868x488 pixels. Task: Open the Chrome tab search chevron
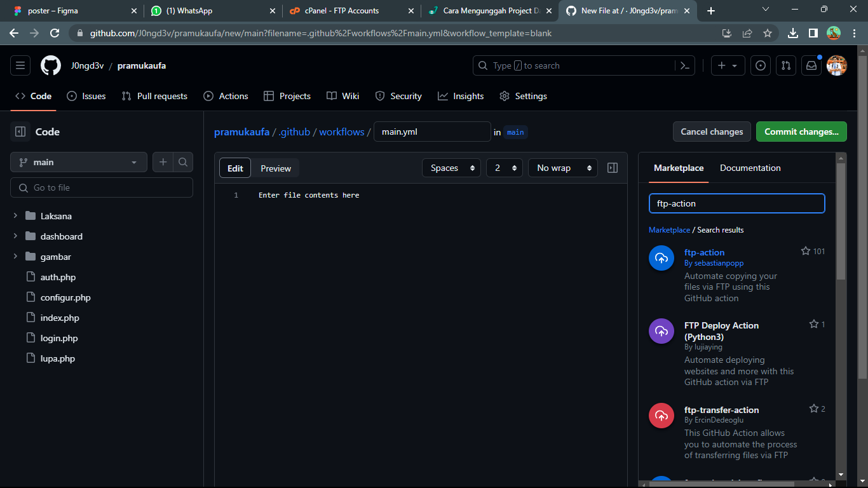[766, 10]
